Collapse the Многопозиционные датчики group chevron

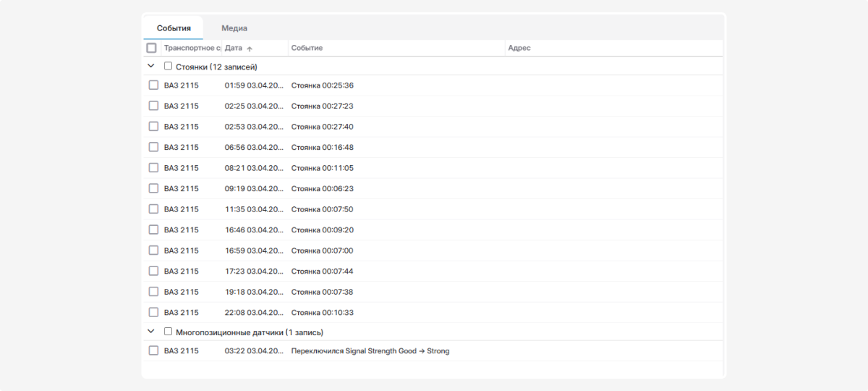(x=151, y=332)
